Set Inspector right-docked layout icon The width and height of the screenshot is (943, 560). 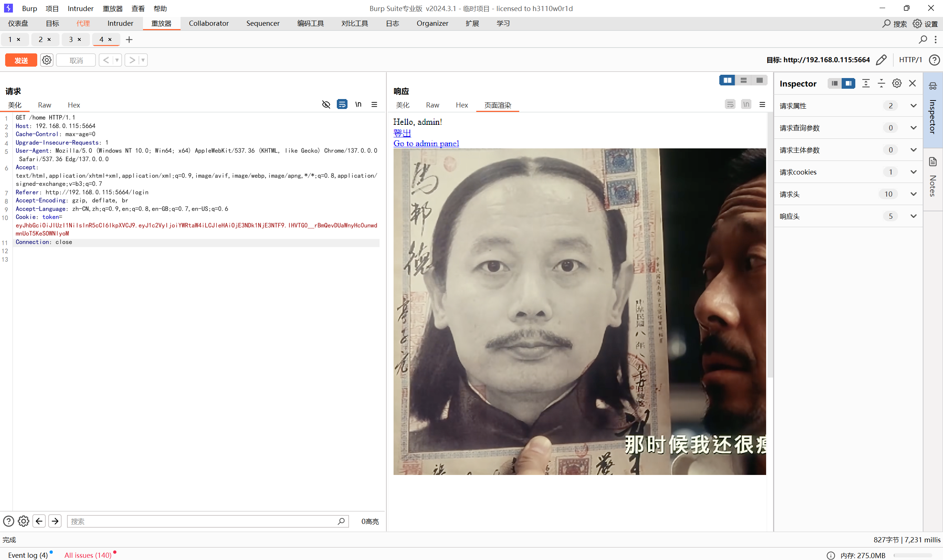[848, 84]
